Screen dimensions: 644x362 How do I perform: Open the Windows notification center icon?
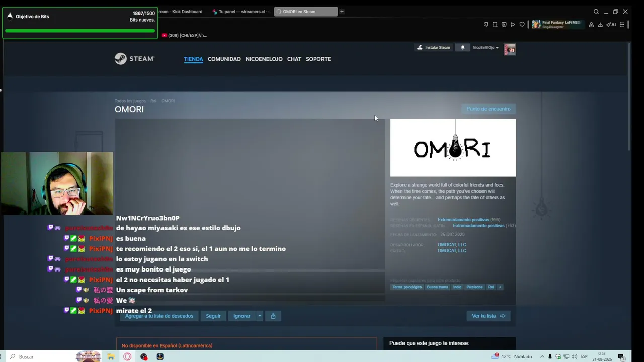coord(621,357)
